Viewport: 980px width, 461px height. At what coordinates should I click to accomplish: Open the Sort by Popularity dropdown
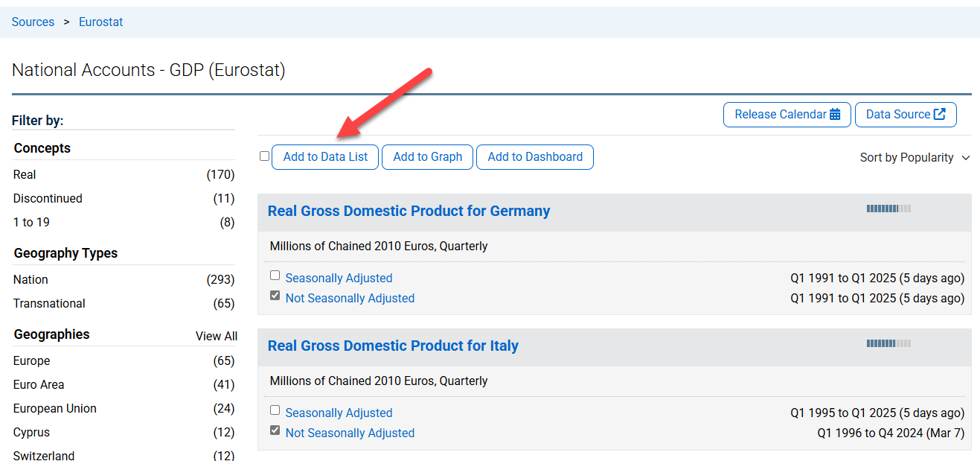pyautogui.click(x=915, y=158)
